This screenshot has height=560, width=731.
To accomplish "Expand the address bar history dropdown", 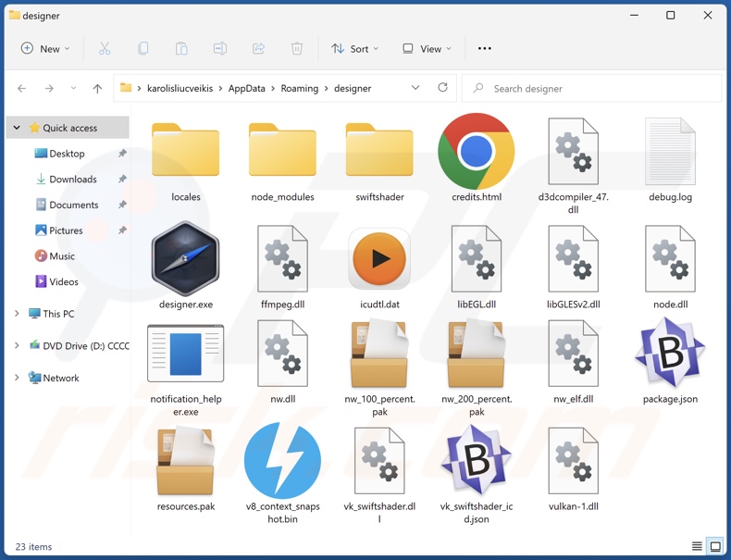I will [415, 88].
